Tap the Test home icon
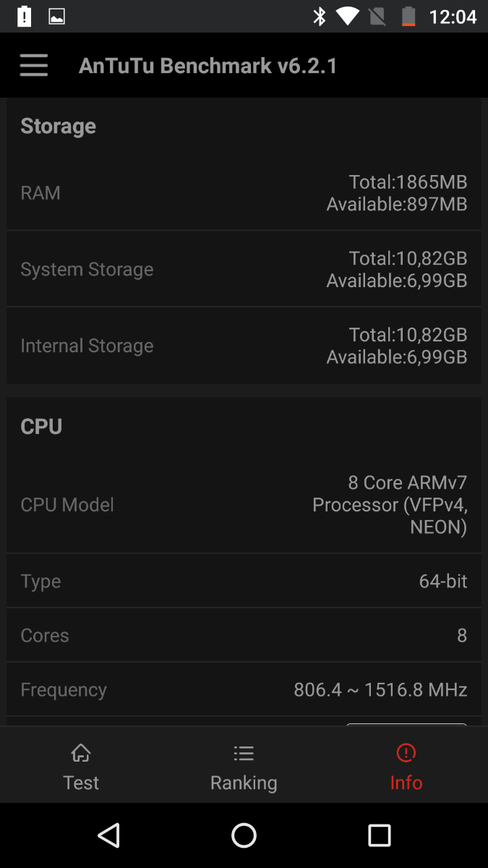This screenshot has width=488, height=868. pos(81,753)
